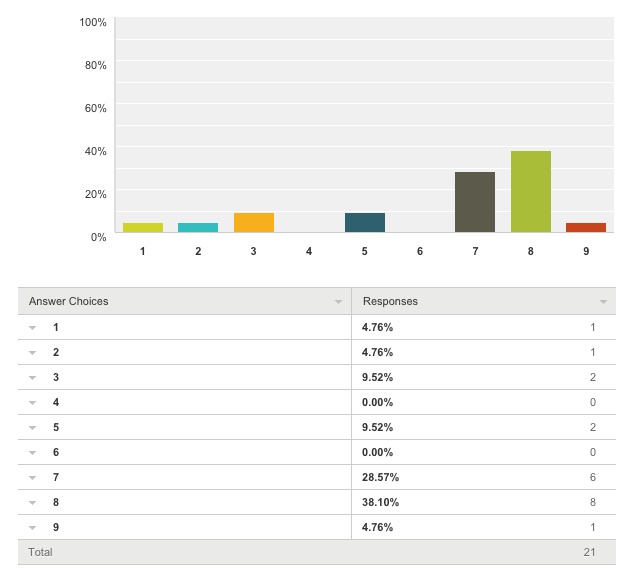Viewport: 631px width, 573px height.
Task: Expand the row arrow for answer choice 5
Action: click(x=33, y=428)
